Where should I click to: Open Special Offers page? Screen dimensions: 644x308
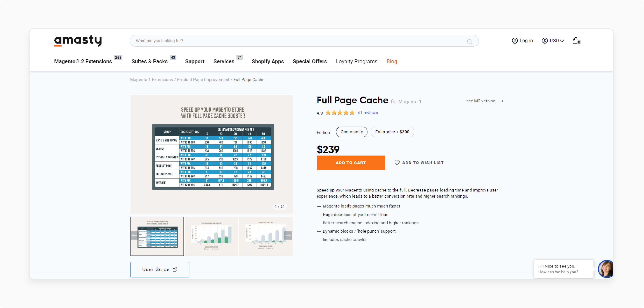(x=309, y=61)
